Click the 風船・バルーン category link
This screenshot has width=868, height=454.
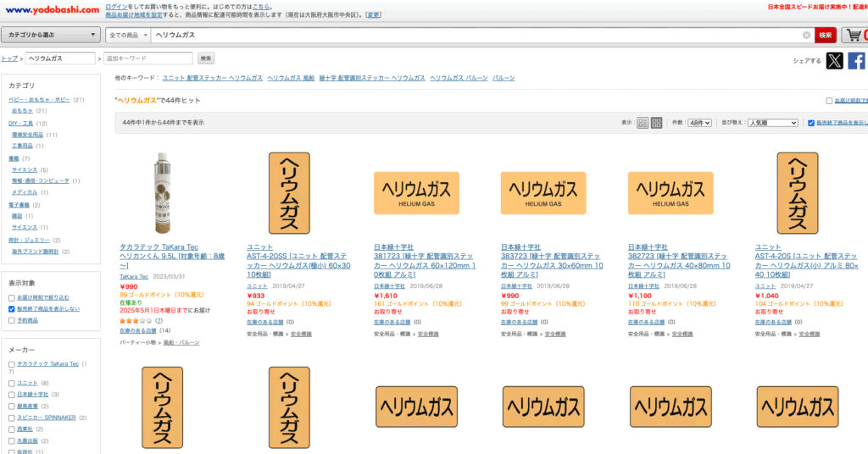181,343
